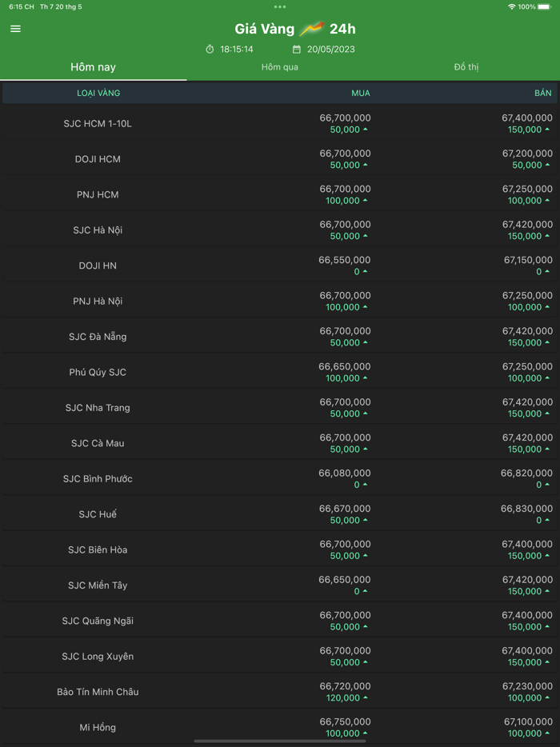Click Bảo Tín Minh Châu buy change 120,000
Image resolution: width=560 pixels, height=747 pixels.
(342, 698)
